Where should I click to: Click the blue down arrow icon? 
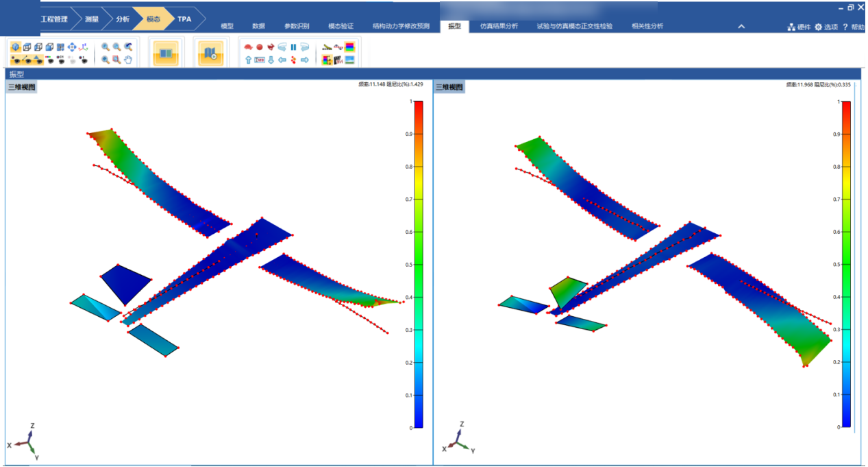point(271,60)
